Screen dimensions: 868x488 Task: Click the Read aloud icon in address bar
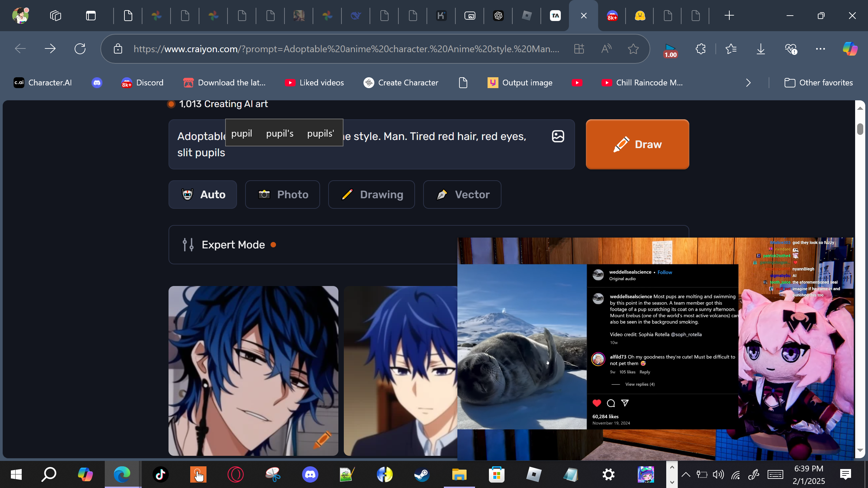pyautogui.click(x=606, y=49)
